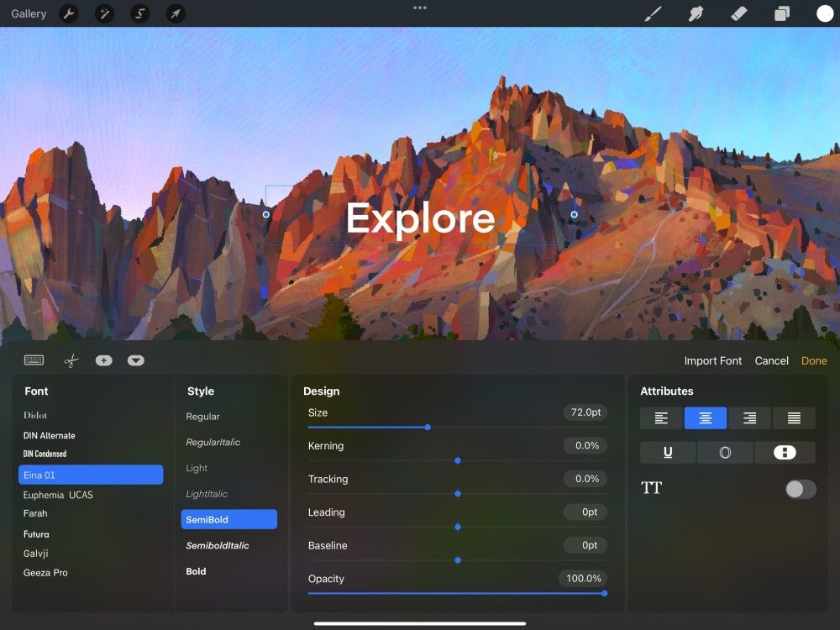The width and height of the screenshot is (840, 630).
Task: Select the Eraser tool
Action: click(x=738, y=13)
